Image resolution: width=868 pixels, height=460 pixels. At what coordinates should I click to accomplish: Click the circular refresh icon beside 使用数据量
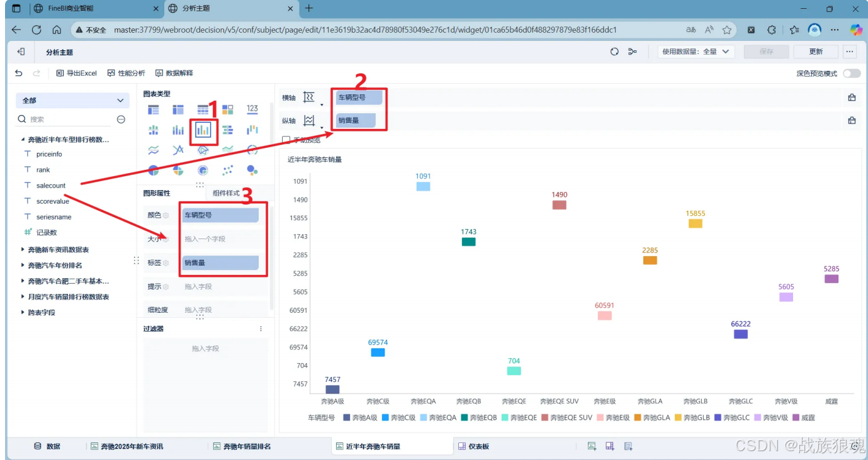[614, 52]
